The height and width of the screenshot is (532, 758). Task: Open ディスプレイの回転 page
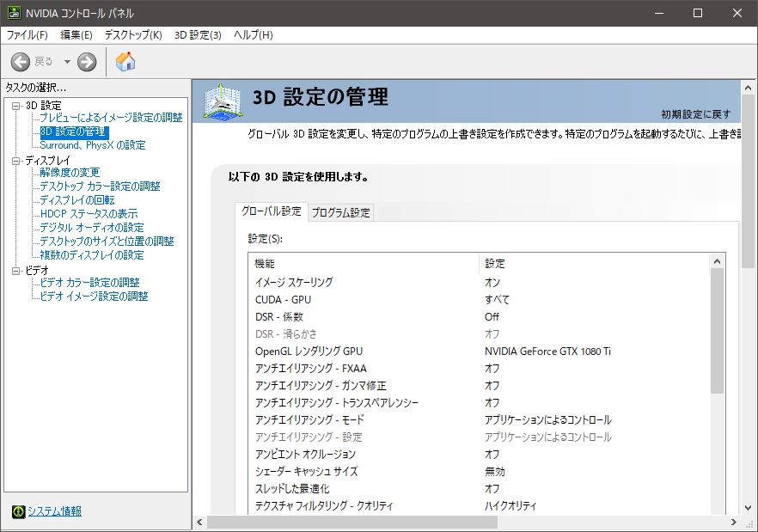click(76, 200)
